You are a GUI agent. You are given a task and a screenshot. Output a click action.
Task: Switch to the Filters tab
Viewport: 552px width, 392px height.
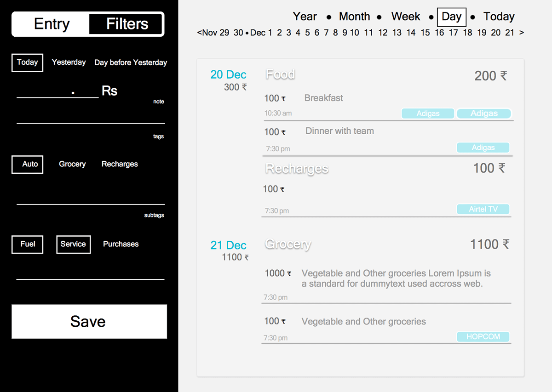[126, 24]
